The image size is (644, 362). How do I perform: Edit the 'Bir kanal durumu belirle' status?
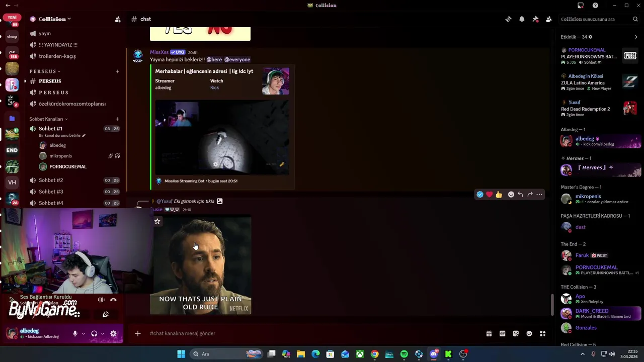tap(62, 136)
